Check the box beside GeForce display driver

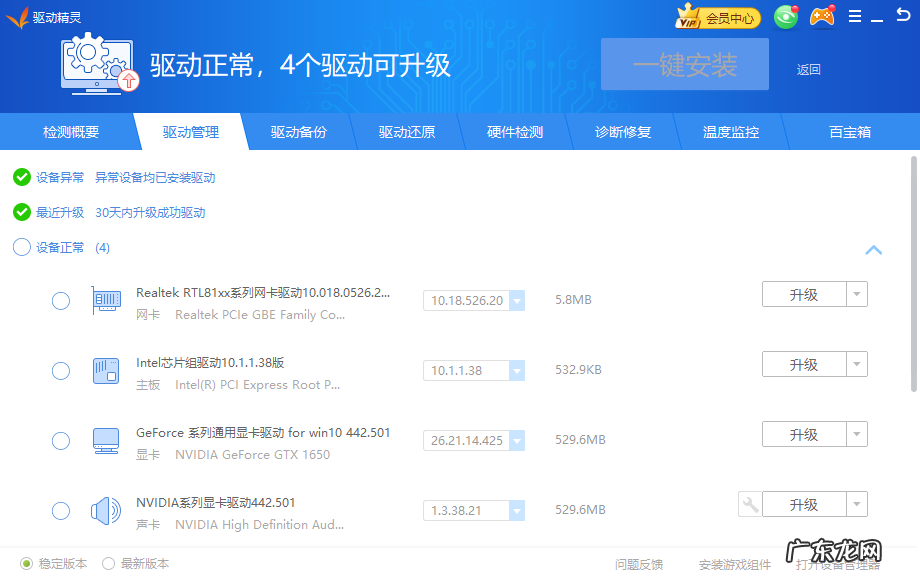(x=60, y=440)
